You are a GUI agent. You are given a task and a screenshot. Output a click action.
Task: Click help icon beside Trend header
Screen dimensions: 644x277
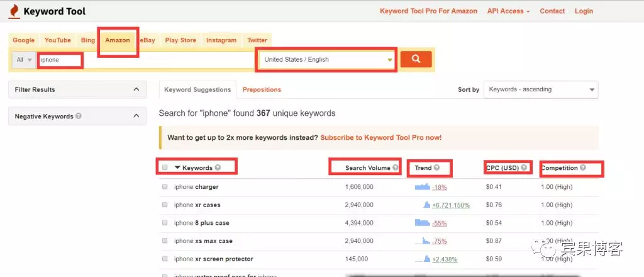tap(436, 167)
